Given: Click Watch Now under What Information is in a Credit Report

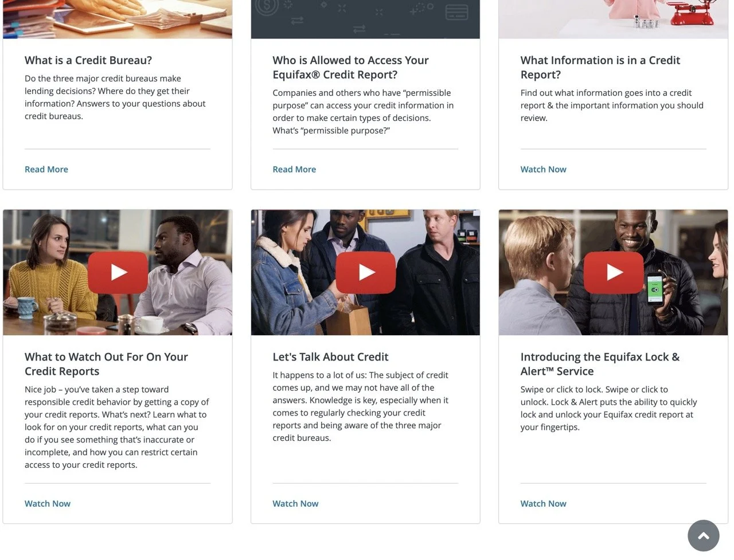Looking at the screenshot, I should click(x=543, y=170).
